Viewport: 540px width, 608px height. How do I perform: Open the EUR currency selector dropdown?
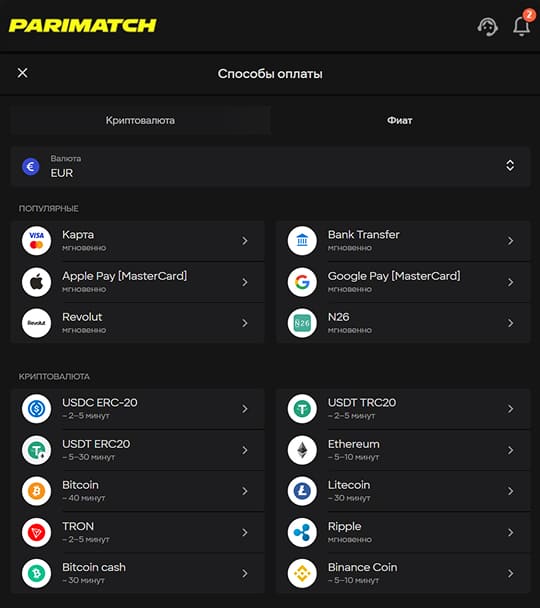pos(270,166)
